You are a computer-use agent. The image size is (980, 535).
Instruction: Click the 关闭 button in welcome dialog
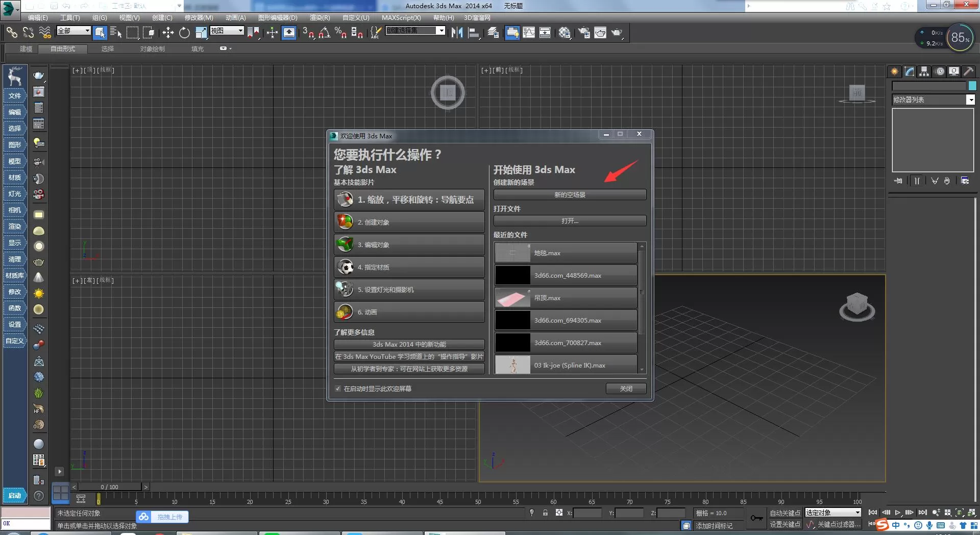click(x=626, y=388)
